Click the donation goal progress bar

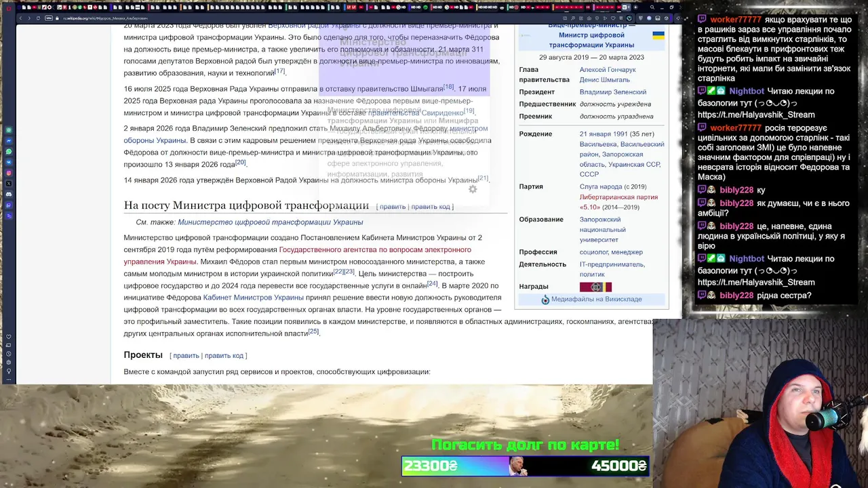[526, 466]
